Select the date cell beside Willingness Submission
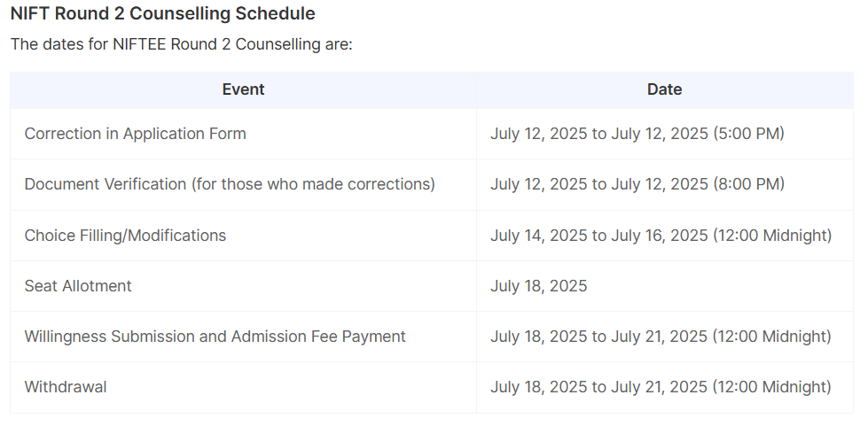Image resolution: width=868 pixels, height=426 pixels. [664, 337]
